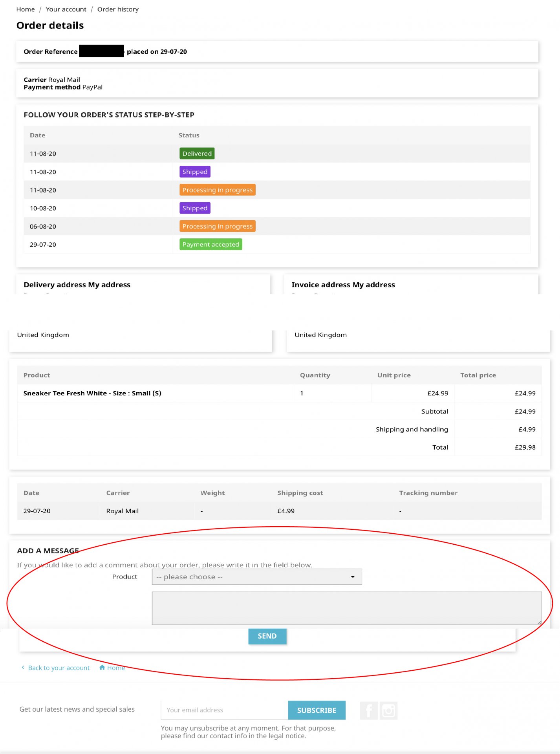Open Your account breadcrumb
Viewport: 560px width, 754px height.
point(66,9)
